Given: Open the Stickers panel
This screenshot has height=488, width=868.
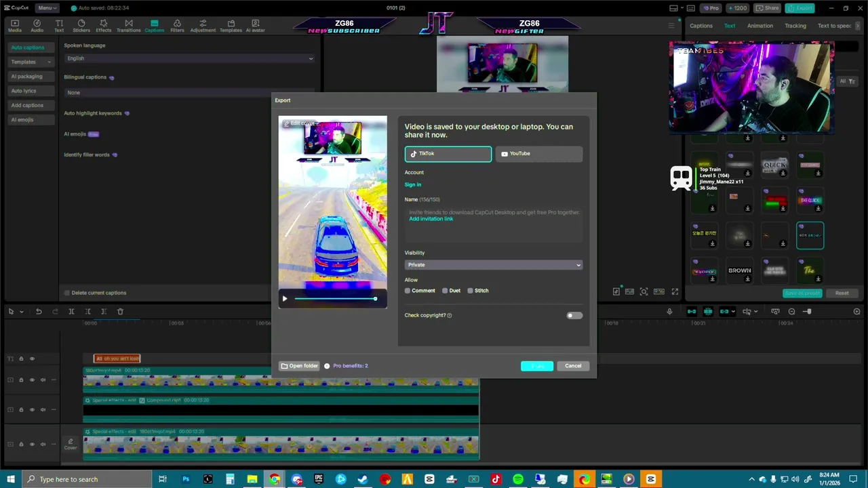Looking at the screenshot, I should click(x=81, y=26).
